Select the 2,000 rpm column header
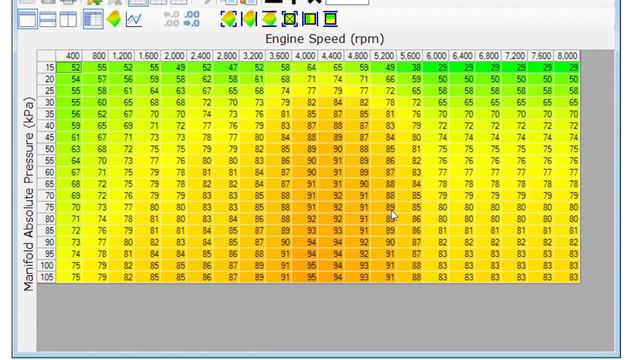 (x=174, y=56)
